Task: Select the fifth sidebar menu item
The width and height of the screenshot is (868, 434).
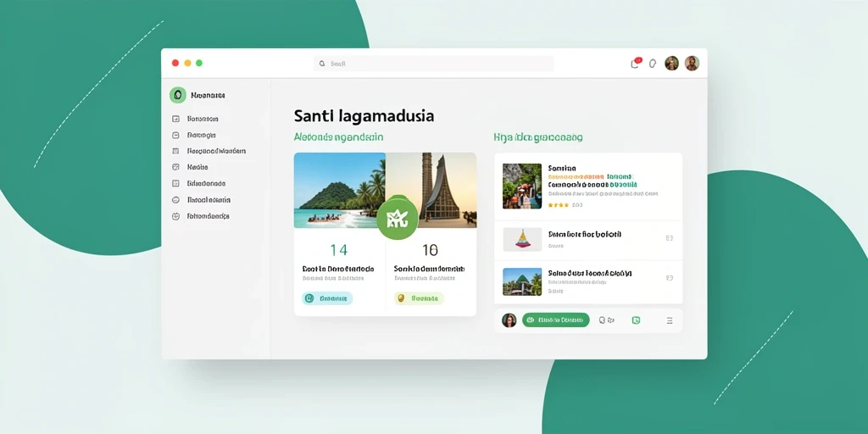Action: [198, 183]
